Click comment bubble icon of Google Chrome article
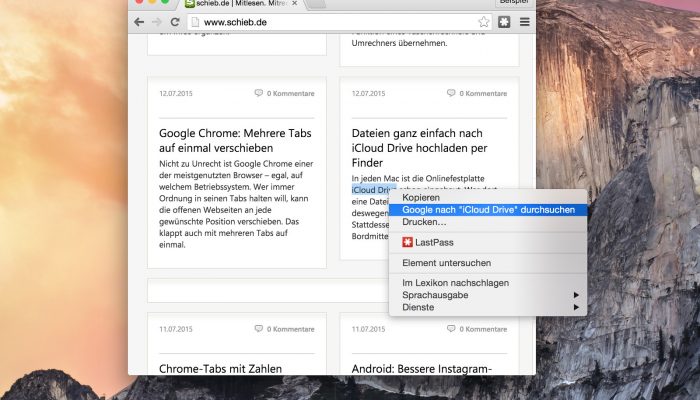700x400 pixels. (x=258, y=93)
